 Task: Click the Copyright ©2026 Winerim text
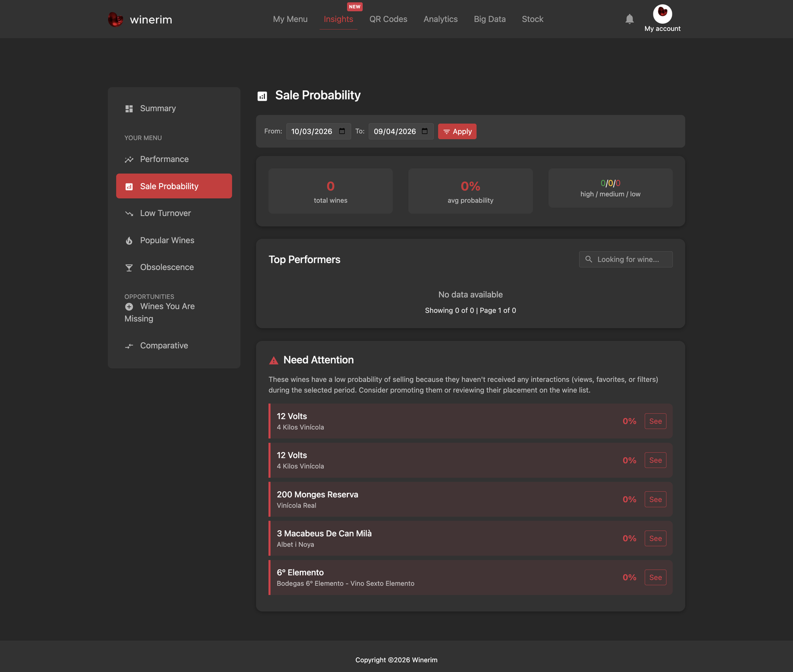[396, 660]
